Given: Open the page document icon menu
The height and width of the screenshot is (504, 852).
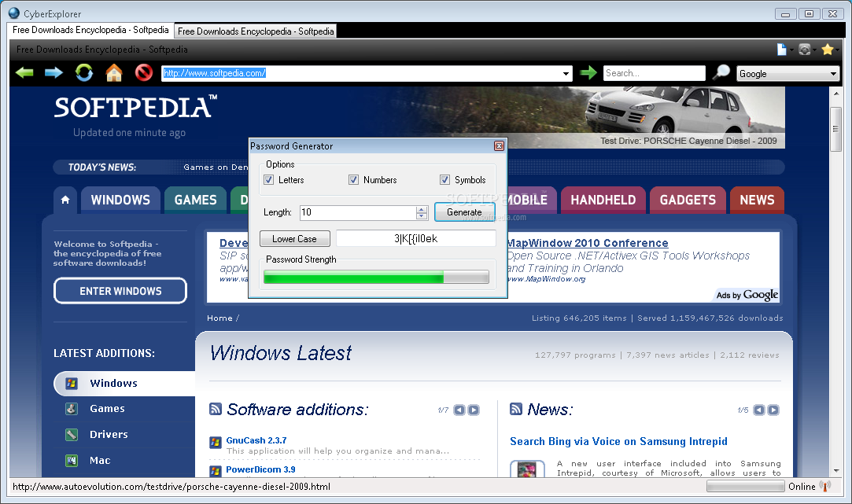Looking at the screenshot, I should point(781,50).
